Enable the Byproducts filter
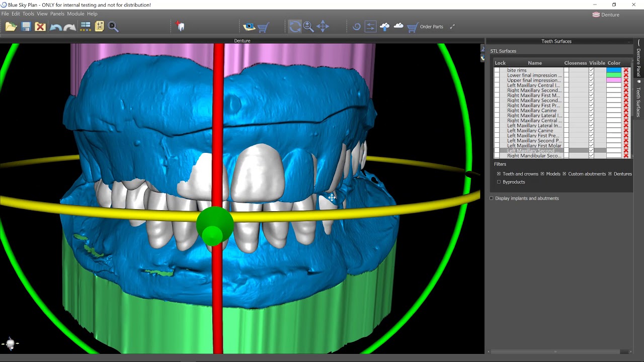The width and height of the screenshot is (644, 362). point(499,182)
